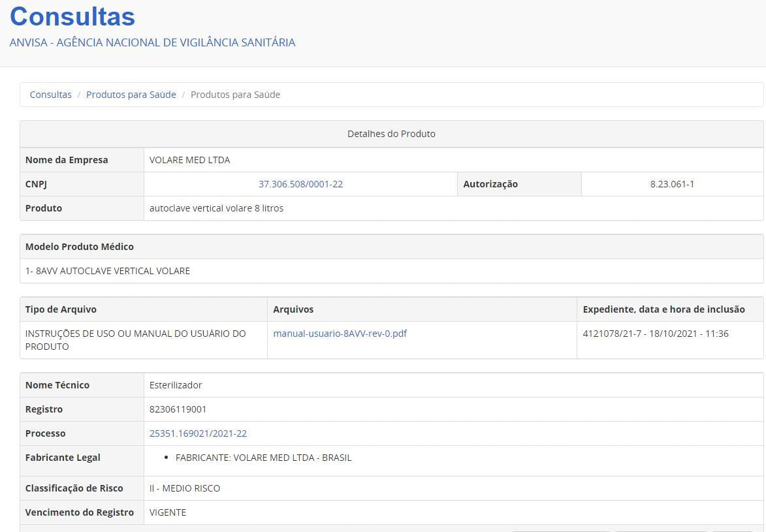Click the registration number 82306119001

tap(178, 409)
